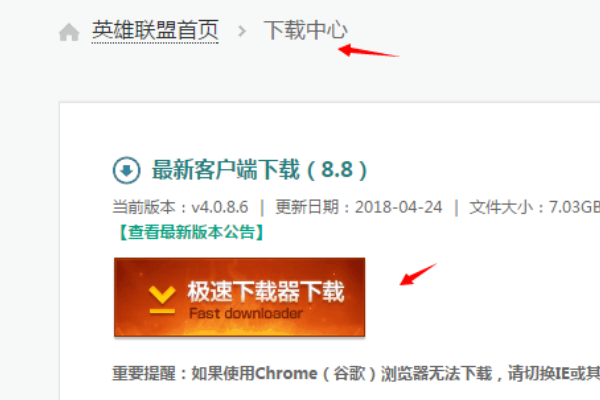Click the gray home icon in breadcrumb
Screen dimensions: 600x400
pos(69,32)
